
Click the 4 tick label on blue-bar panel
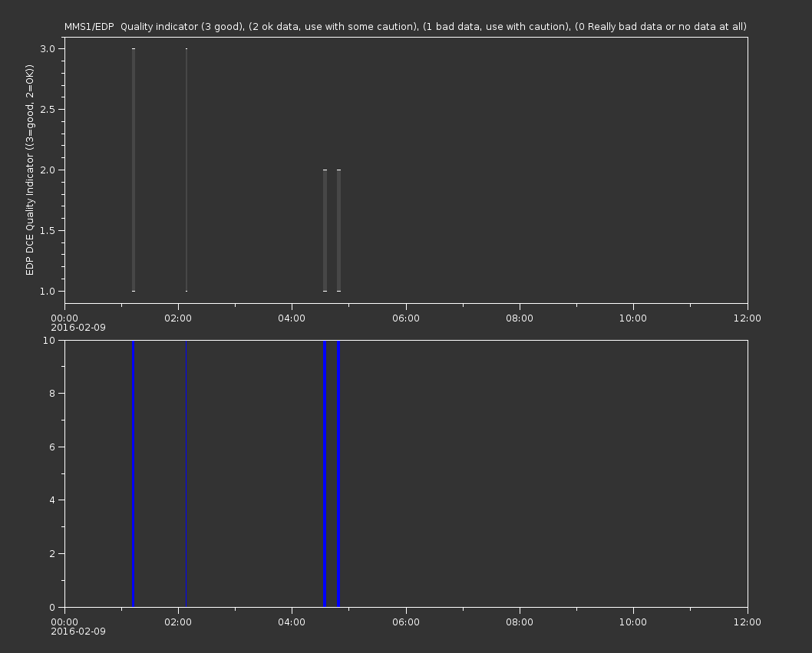click(x=52, y=500)
